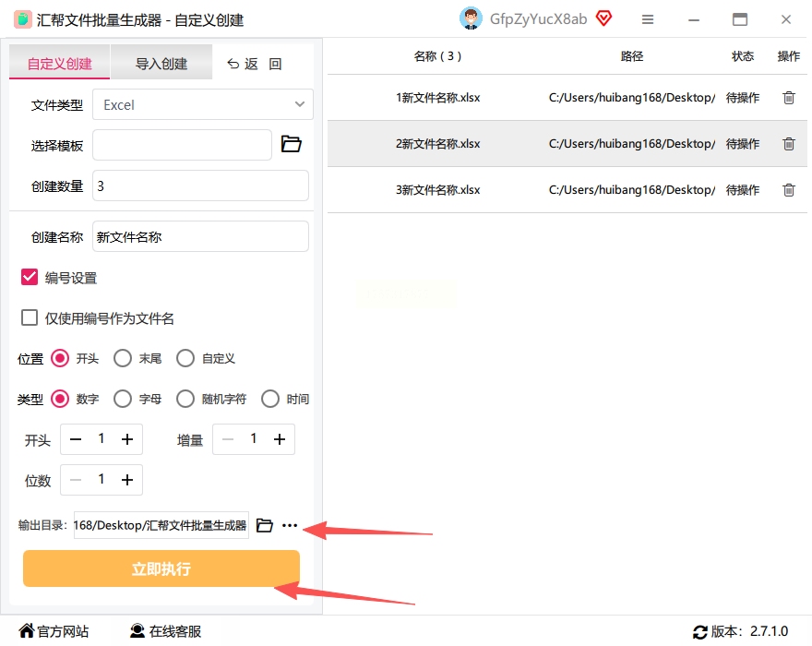The width and height of the screenshot is (812, 646).
Task: Click the 路径 column header
Action: tap(632, 56)
